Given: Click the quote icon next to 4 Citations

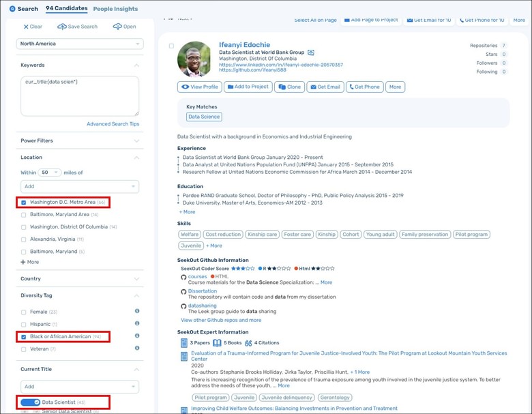Looking at the screenshot, I should pos(248,343).
